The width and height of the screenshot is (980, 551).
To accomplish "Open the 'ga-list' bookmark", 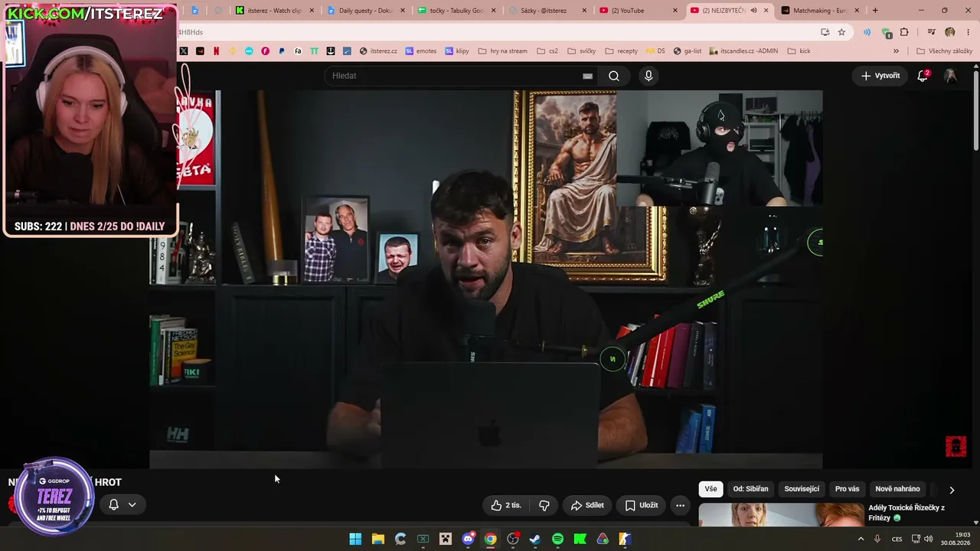I will click(x=688, y=51).
